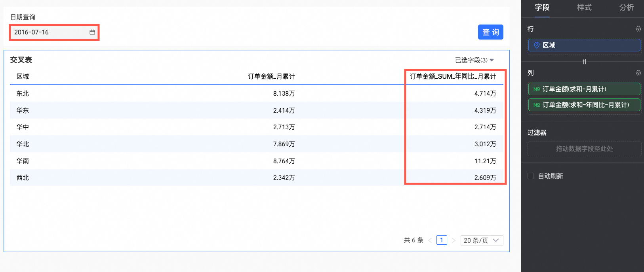Click the 查询 button
Screen dimensions: 644x272
pos(490,32)
